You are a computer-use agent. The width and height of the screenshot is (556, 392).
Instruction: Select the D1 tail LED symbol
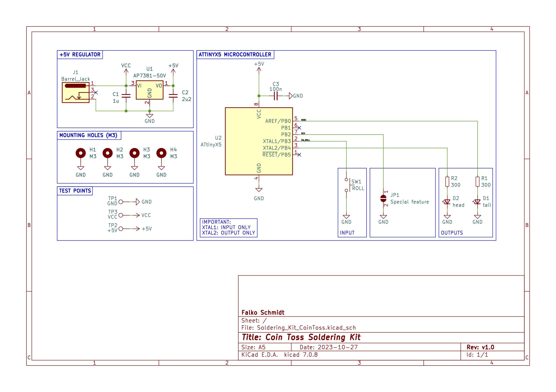(477, 202)
